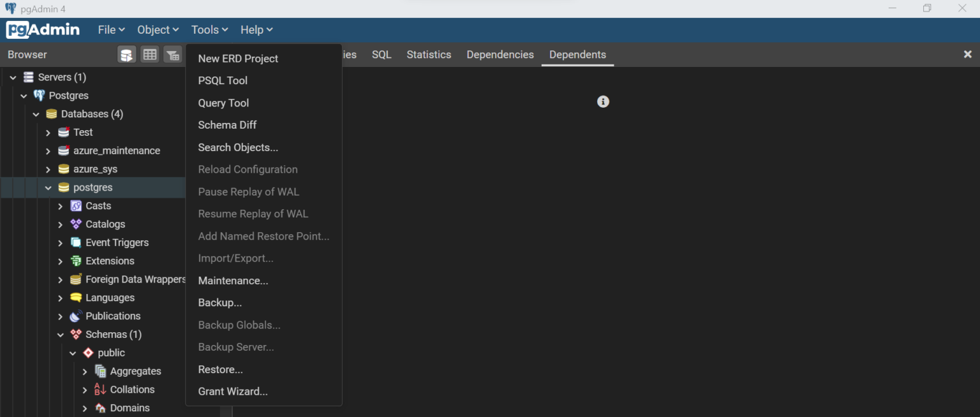Open the Query Tool toolbar icon
Image resolution: width=980 pixels, height=417 pixels.
[x=126, y=54]
